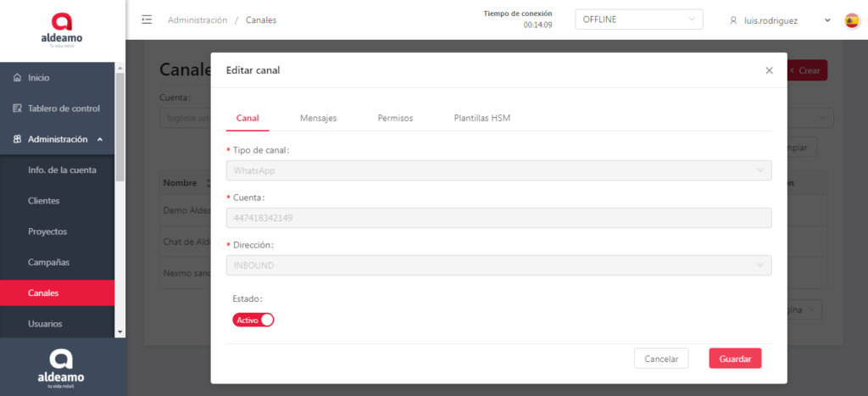Image resolution: width=868 pixels, height=396 pixels.
Task: Click the Cancelar button
Action: tap(661, 359)
